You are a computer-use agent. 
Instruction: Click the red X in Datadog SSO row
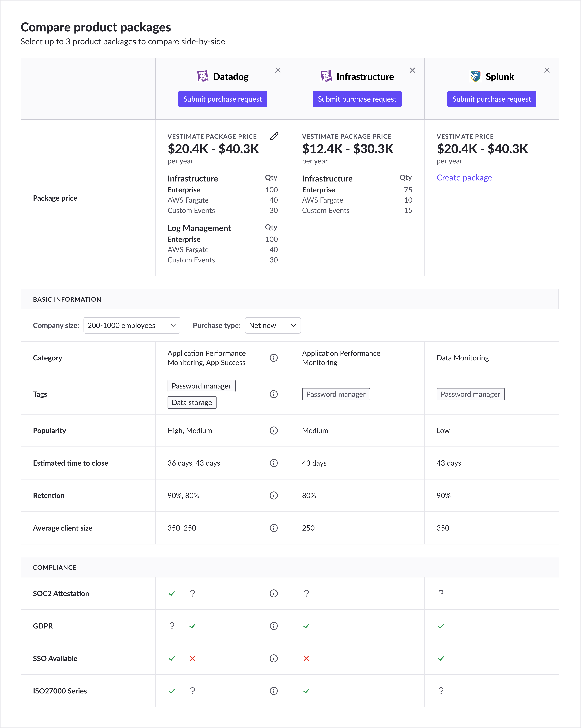pos(192,658)
